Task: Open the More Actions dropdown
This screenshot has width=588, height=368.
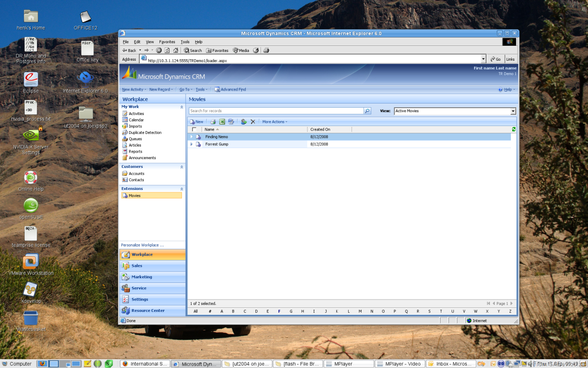Action: (x=275, y=122)
